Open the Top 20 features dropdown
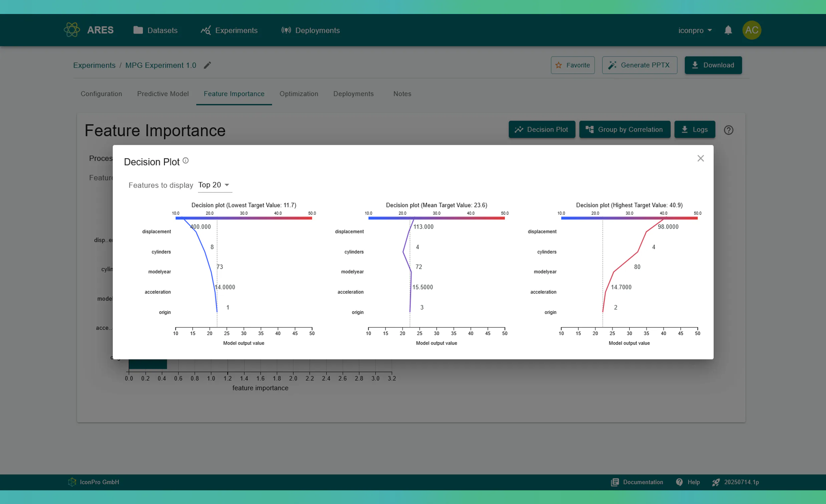Image resolution: width=826 pixels, height=504 pixels. click(215, 185)
